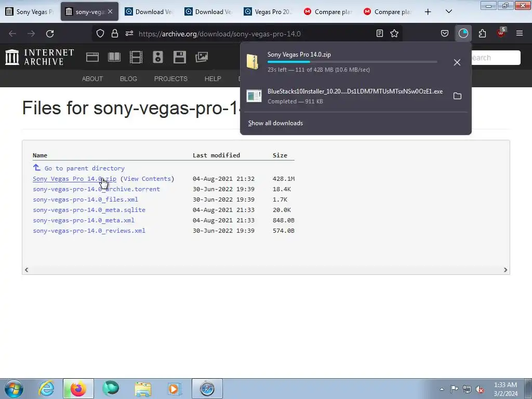Open the ABOUT menu item

coord(92,79)
